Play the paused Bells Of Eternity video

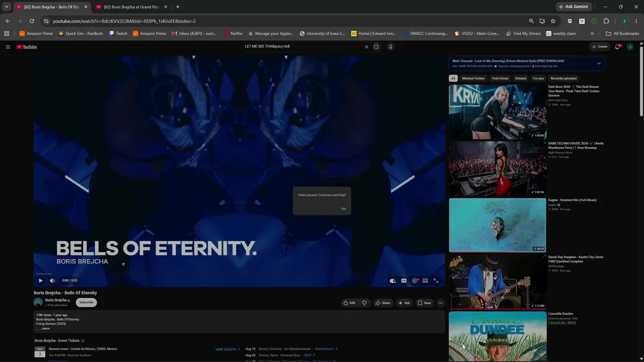(41, 281)
